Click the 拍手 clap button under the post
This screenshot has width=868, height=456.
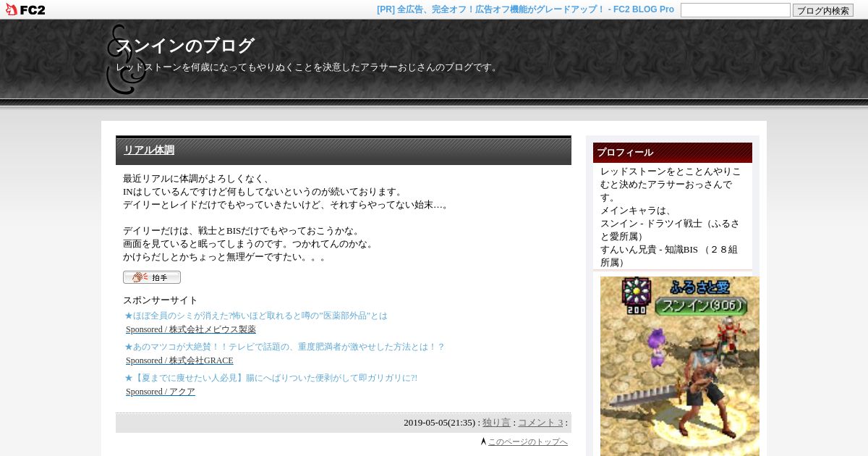[x=152, y=277]
